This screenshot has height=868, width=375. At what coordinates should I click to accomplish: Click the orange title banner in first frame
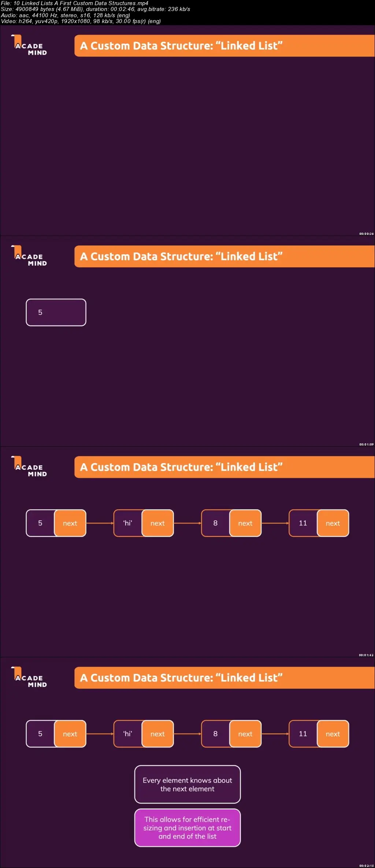[x=224, y=46]
